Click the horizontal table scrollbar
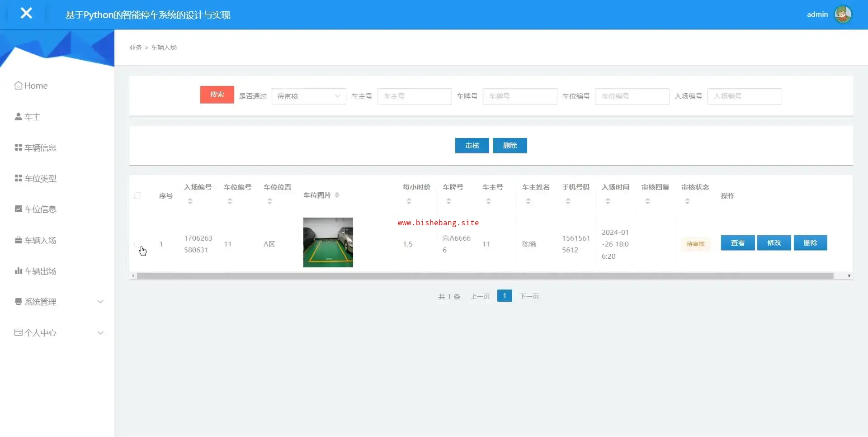868x437 pixels. point(485,275)
